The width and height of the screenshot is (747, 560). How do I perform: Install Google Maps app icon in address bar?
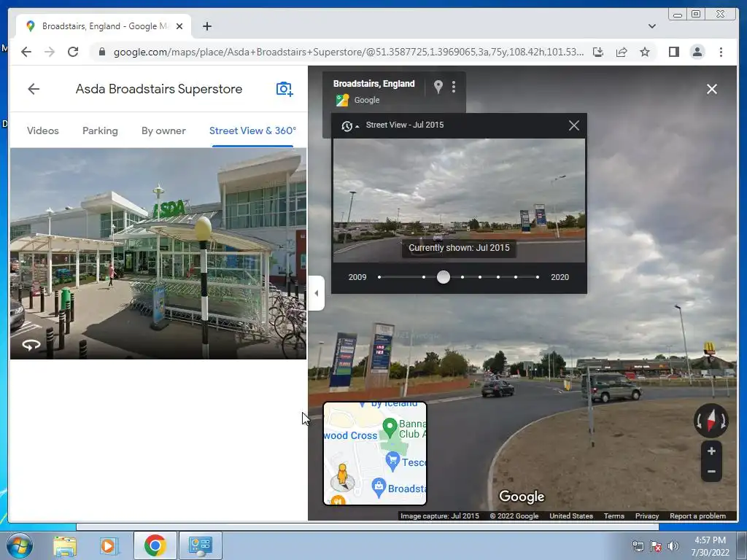point(598,52)
